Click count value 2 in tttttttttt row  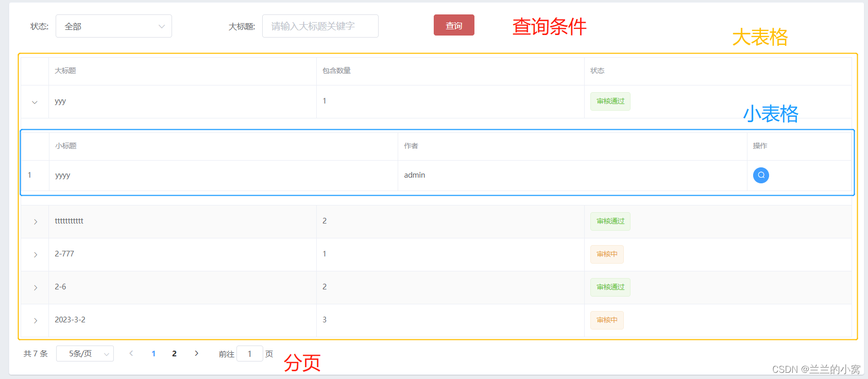325,221
